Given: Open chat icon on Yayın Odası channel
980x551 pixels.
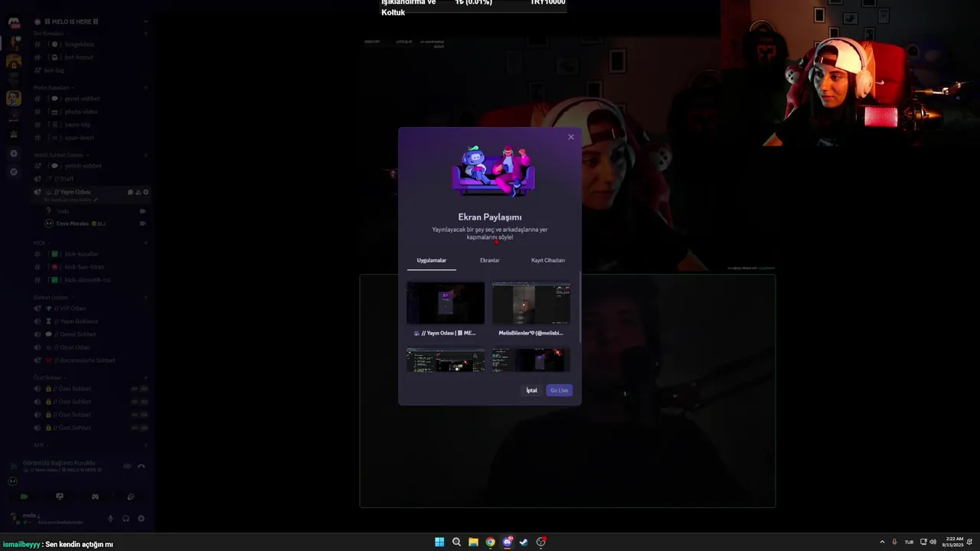Looking at the screenshot, I should (x=130, y=192).
